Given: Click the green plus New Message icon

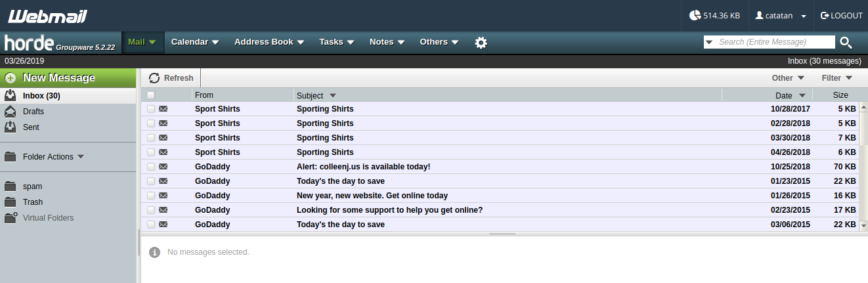Looking at the screenshot, I should tap(11, 78).
